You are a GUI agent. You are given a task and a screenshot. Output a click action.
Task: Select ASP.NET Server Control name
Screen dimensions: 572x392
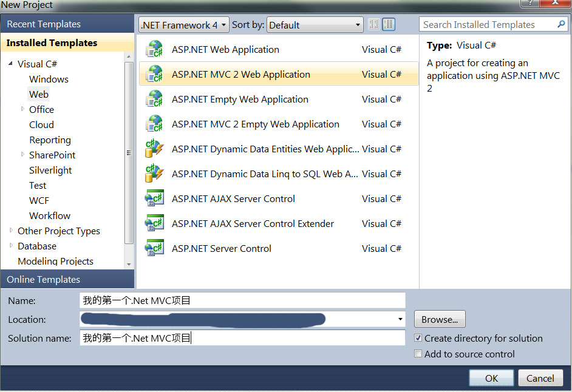[x=222, y=248]
